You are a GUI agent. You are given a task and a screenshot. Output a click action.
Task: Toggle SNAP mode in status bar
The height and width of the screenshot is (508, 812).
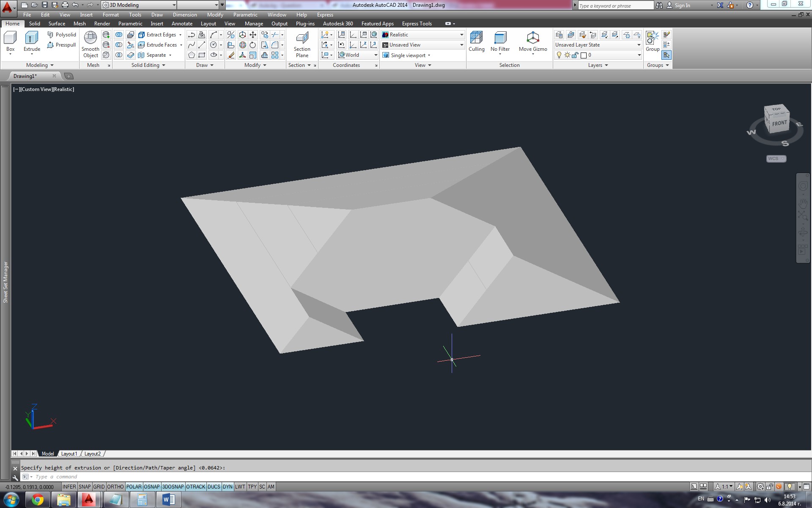coord(85,487)
